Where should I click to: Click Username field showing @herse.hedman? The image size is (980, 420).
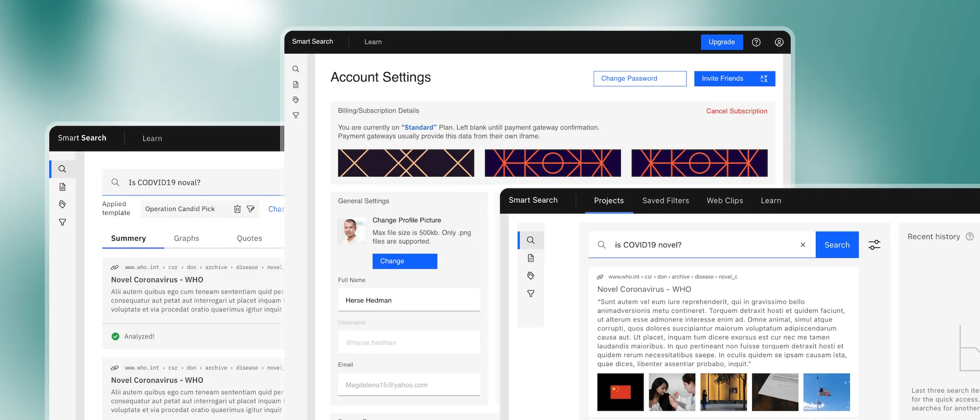click(409, 342)
